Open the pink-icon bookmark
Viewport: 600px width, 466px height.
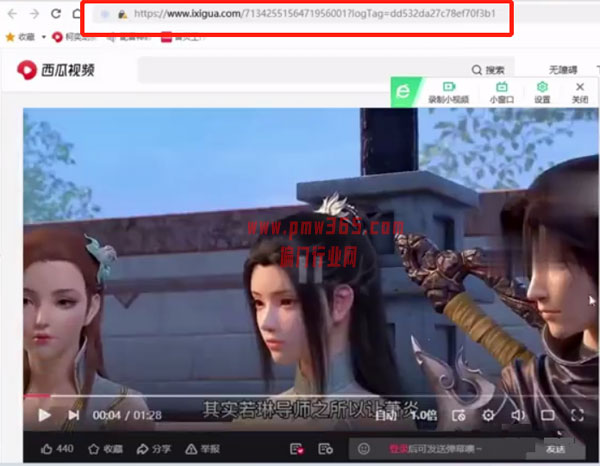[183, 37]
